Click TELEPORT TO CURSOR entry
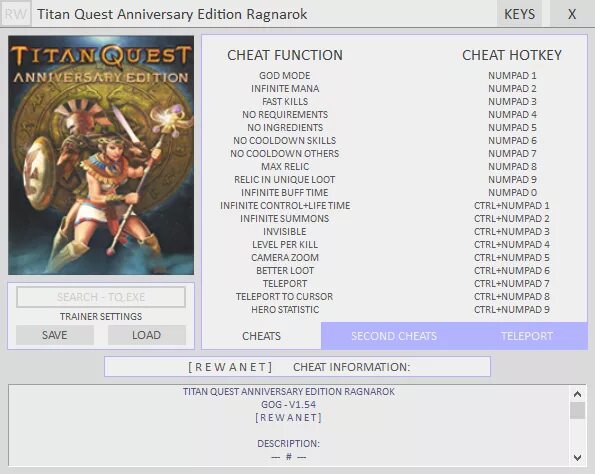 pyautogui.click(x=284, y=296)
